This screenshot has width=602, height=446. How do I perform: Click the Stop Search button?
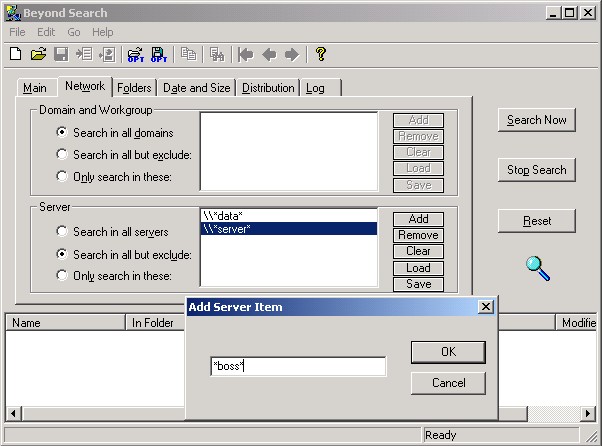click(537, 170)
